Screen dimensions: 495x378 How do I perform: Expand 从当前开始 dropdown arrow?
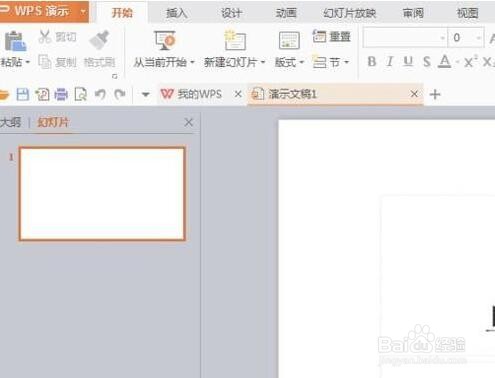click(x=192, y=62)
